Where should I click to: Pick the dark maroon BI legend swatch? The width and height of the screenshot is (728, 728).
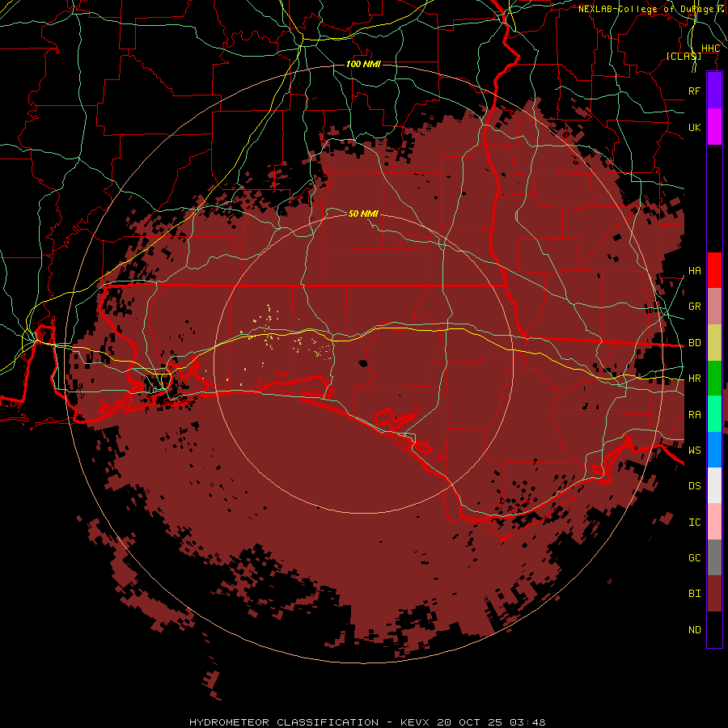714,594
